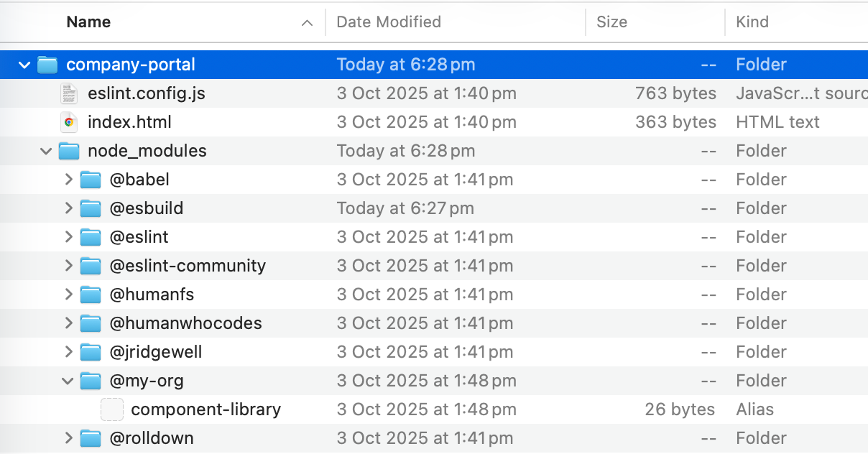Image resolution: width=868 pixels, height=454 pixels.
Task: Expand the @eslint folder
Action: (68, 237)
